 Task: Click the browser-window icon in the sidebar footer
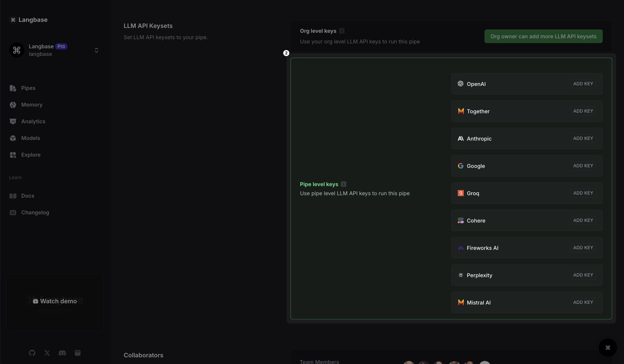78,353
